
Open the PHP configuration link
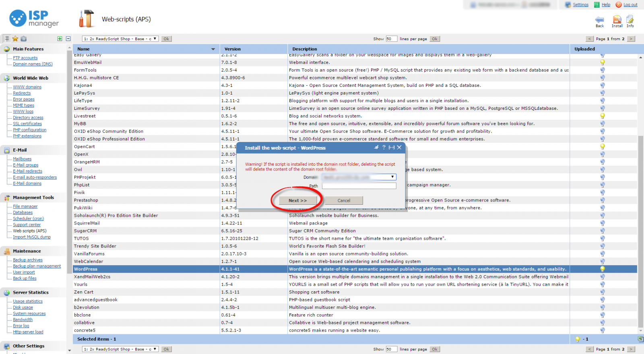pyautogui.click(x=29, y=130)
